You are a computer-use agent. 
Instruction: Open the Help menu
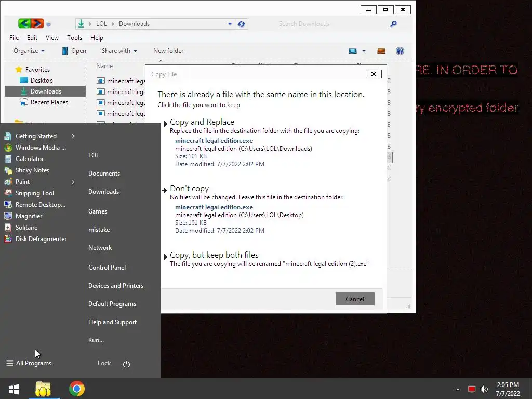pos(97,37)
